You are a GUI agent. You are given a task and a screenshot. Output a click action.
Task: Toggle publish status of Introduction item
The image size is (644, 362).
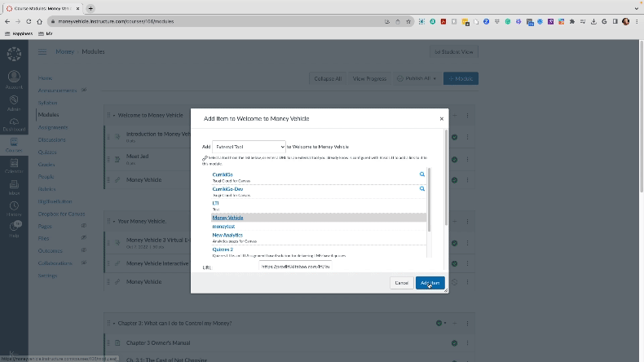click(x=454, y=137)
